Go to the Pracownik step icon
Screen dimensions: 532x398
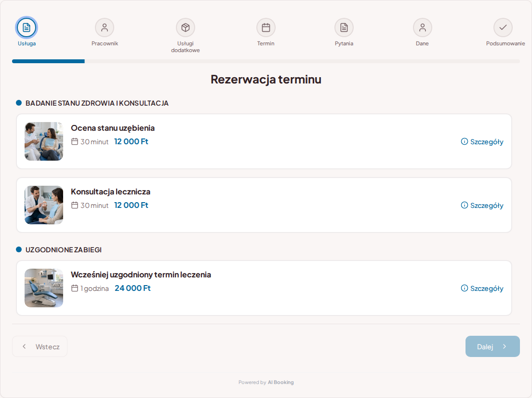[105, 27]
